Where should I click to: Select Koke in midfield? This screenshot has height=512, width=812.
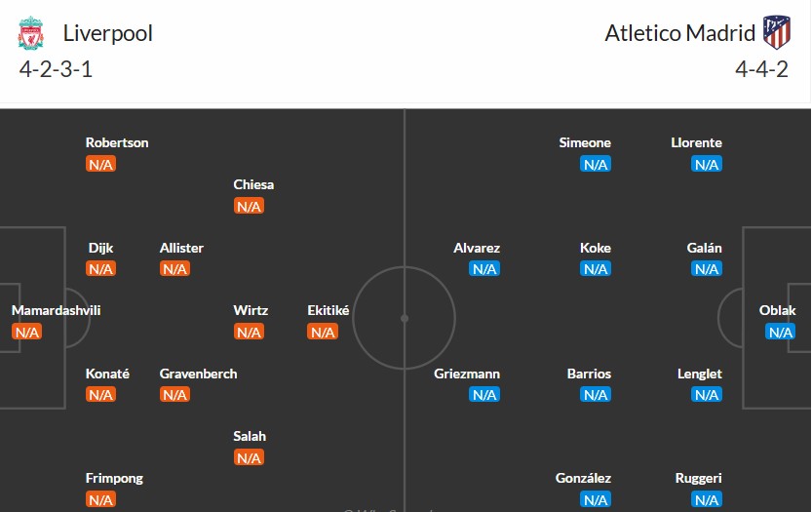(x=595, y=248)
